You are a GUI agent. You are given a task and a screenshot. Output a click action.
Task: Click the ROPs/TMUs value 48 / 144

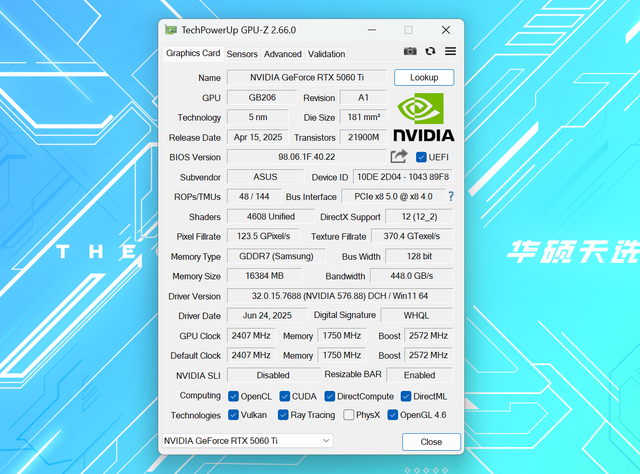pos(254,196)
